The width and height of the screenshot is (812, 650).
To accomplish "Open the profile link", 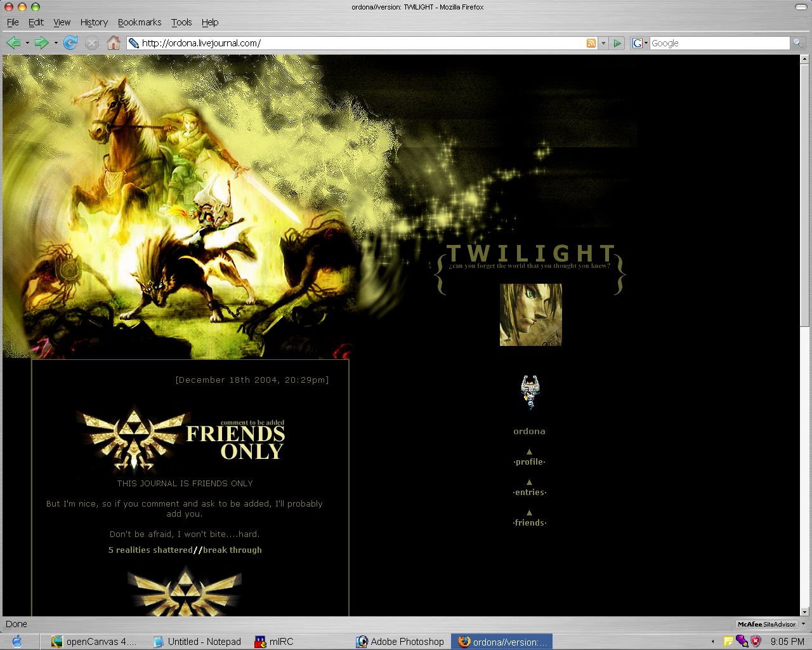I will (529, 461).
